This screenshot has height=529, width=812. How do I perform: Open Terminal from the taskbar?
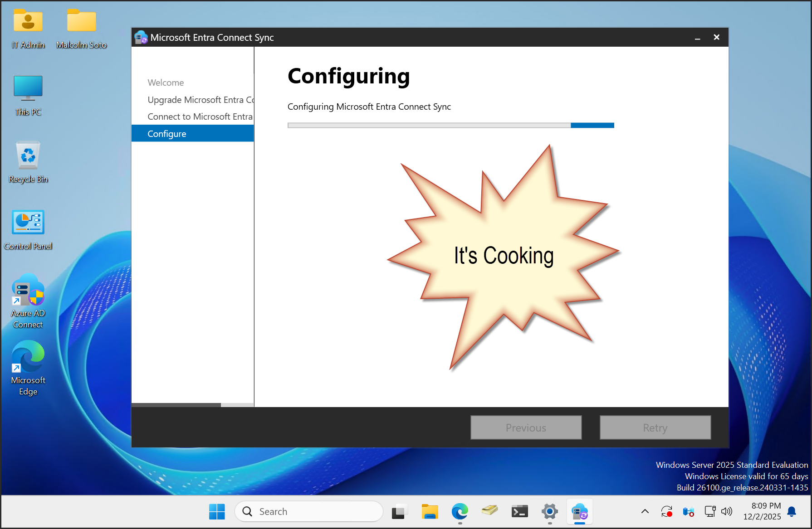coord(519,511)
